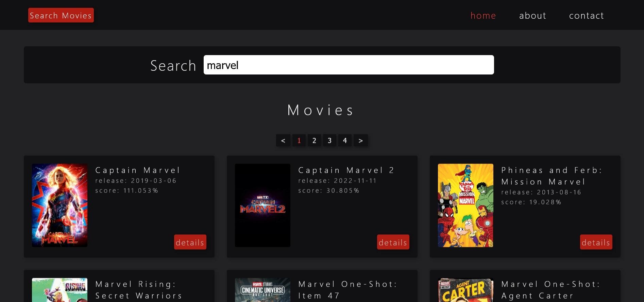The height and width of the screenshot is (302, 644).
Task: Jump to page 2 of results
Action: (314, 140)
